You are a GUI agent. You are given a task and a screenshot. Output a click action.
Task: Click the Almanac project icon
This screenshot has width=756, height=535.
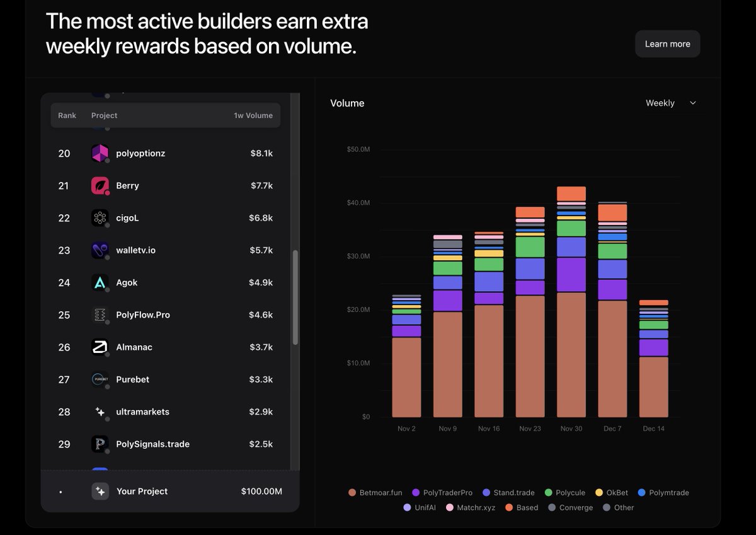[x=100, y=347]
